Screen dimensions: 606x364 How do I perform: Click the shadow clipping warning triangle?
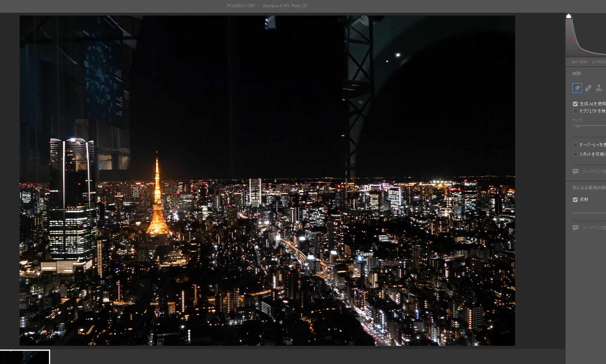click(x=569, y=16)
